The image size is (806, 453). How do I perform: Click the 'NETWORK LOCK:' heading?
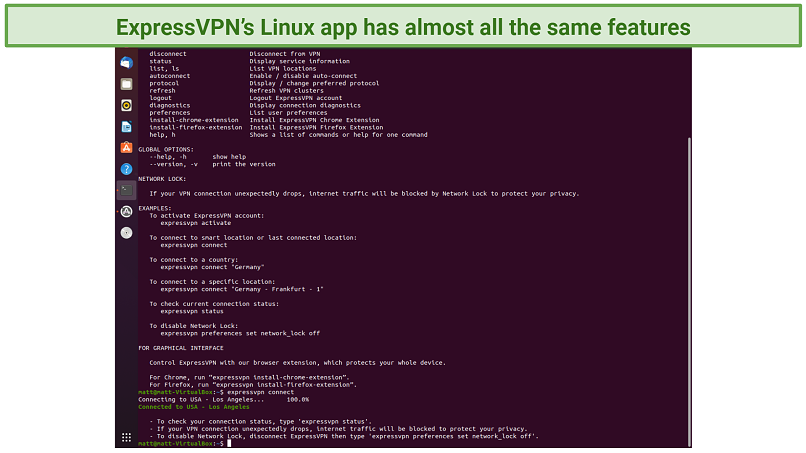pyautogui.click(x=162, y=178)
